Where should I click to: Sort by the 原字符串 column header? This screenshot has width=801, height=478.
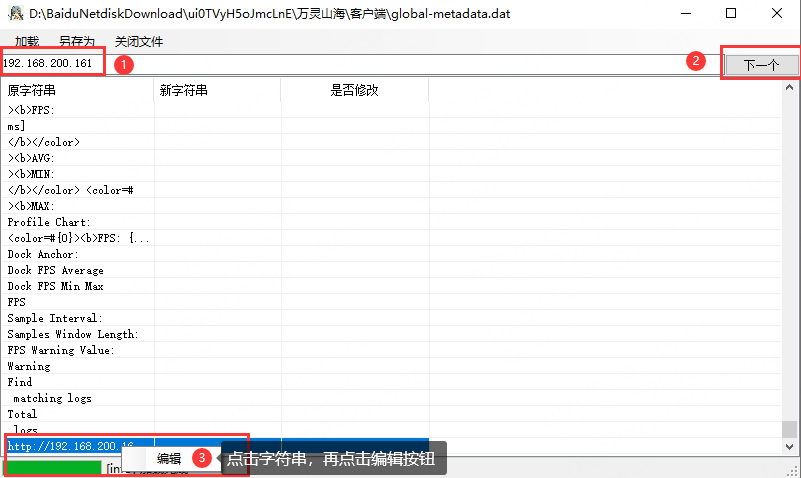77,90
